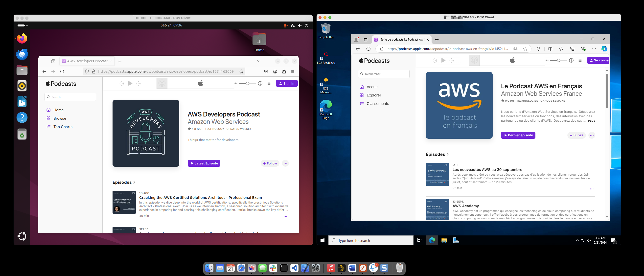Expand the Episodes section on AWS Developers Podcast

[x=134, y=182]
